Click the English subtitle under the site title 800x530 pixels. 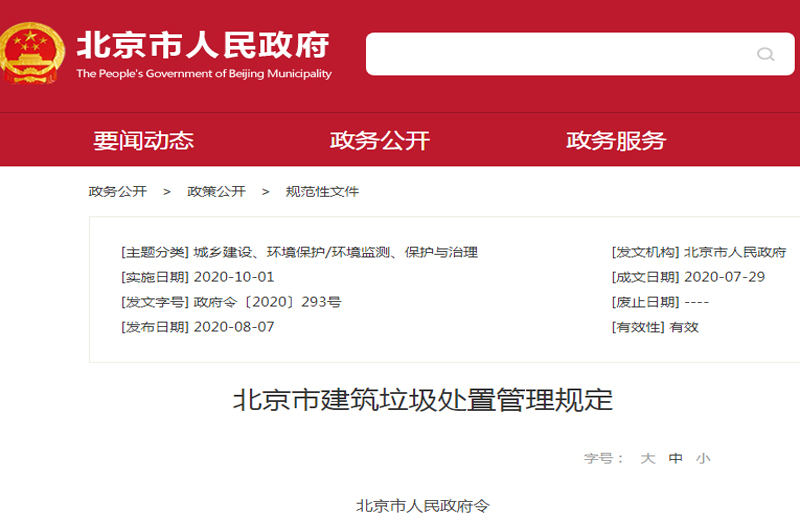pos(203,74)
